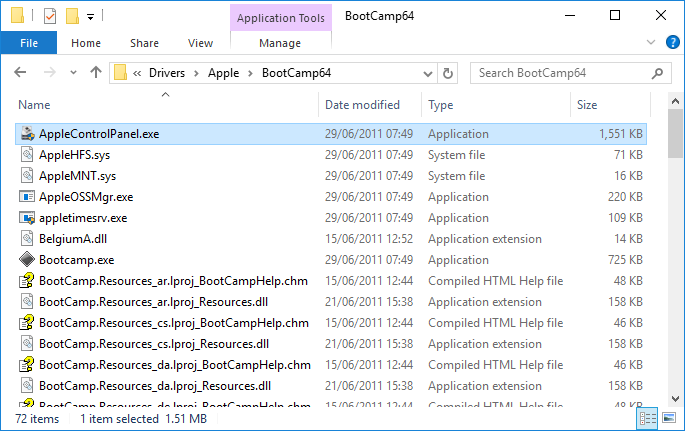Click the AppleControlPanel.exe file icon
Screen dimensions: 685x431
point(27,134)
